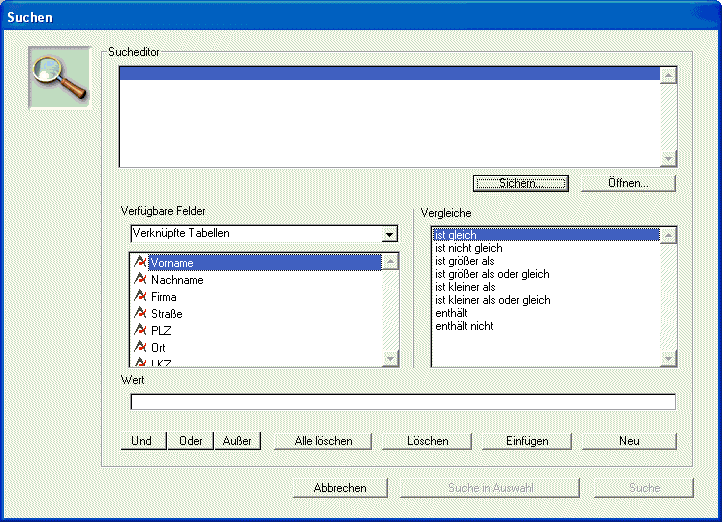Cancel the dialog with Abbrechen
This screenshot has width=722, height=522.
coord(340,488)
